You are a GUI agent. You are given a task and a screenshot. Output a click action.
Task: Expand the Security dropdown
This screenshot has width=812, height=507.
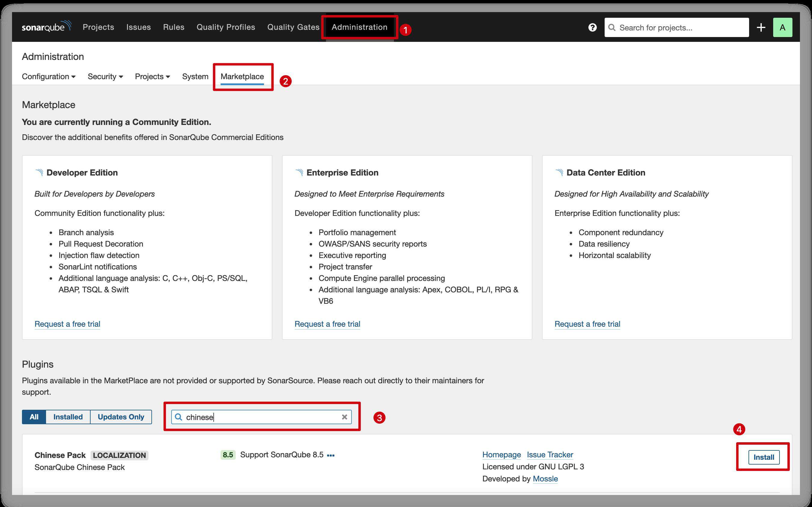[x=105, y=76]
